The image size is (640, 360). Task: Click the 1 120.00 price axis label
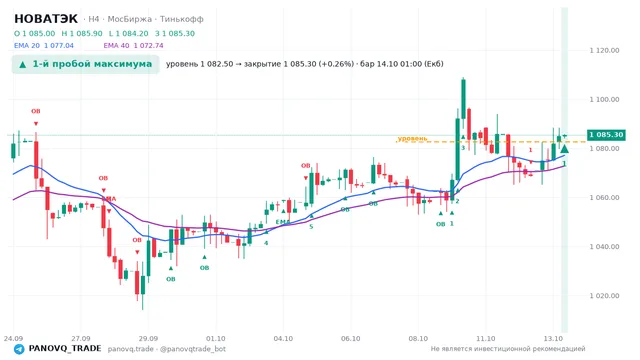604,50
